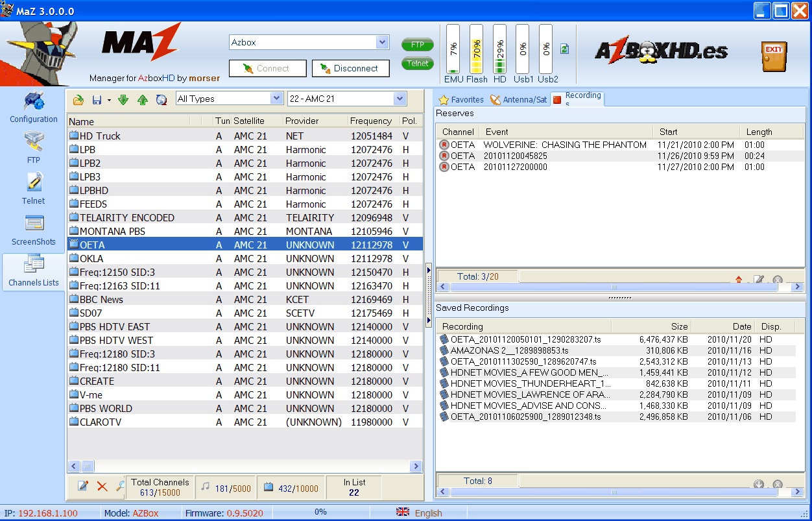812x521 pixels.
Task: Open the FTP section in the left sidebar
Action: coord(34,148)
